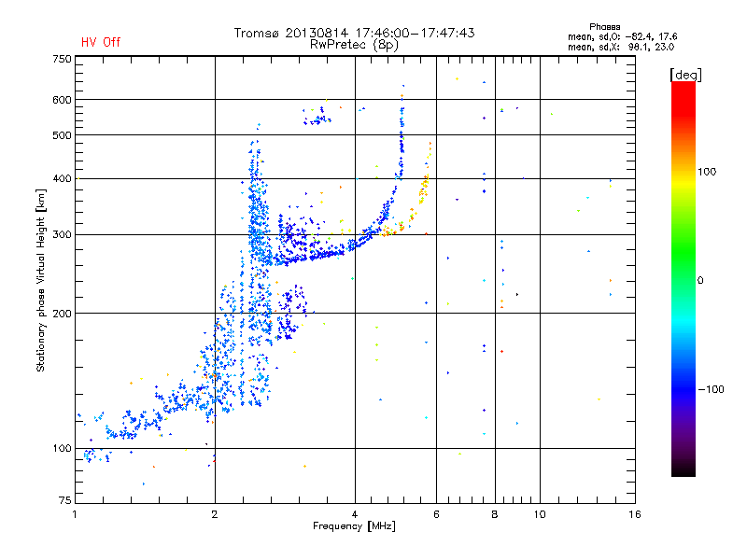Click the "Stationary phase Virtual Height [km]" axis label
Viewport: 747px width, 560px height.
(x=41, y=281)
